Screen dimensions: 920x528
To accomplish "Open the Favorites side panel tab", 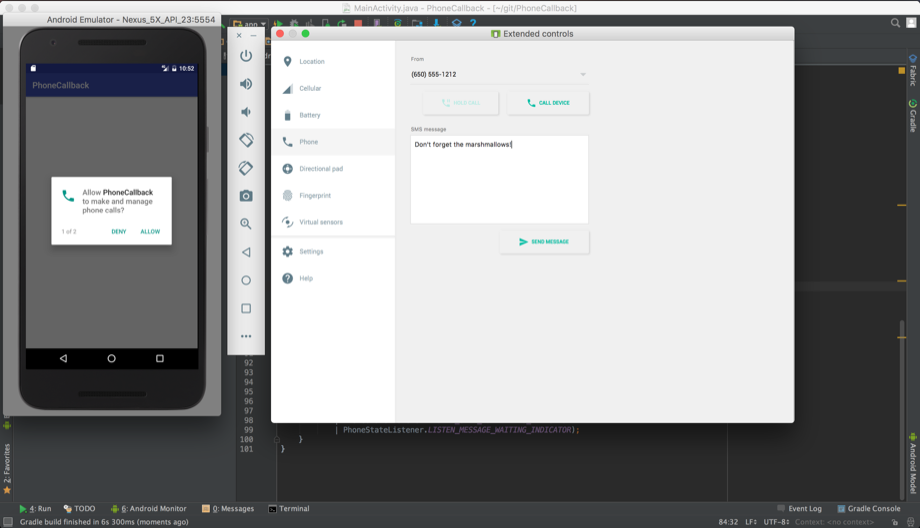I will point(7,468).
